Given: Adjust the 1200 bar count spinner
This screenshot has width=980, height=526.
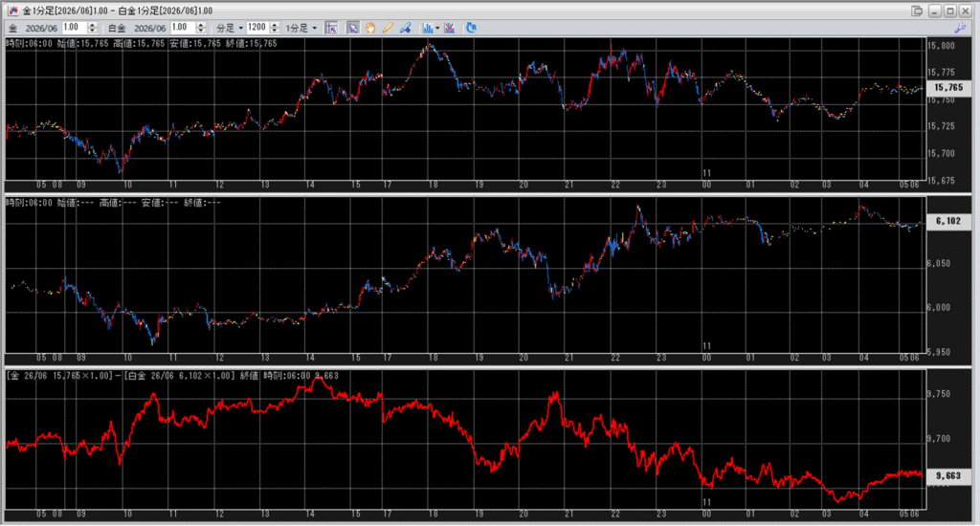Looking at the screenshot, I should click(275, 28).
